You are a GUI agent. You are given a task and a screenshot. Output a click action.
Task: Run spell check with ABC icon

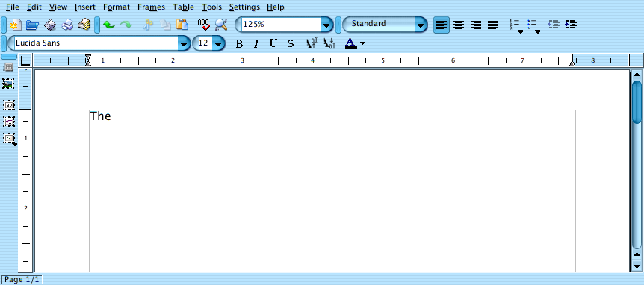point(204,25)
